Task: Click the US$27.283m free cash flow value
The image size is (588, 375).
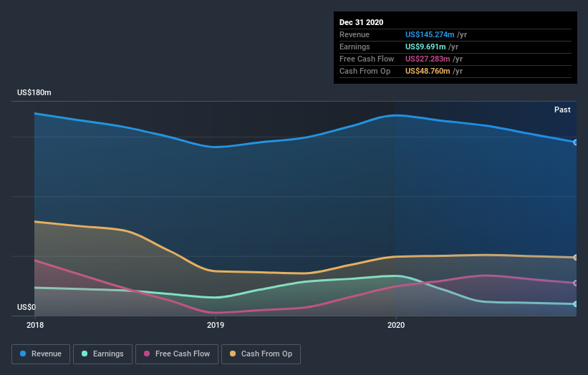Action: coord(428,59)
